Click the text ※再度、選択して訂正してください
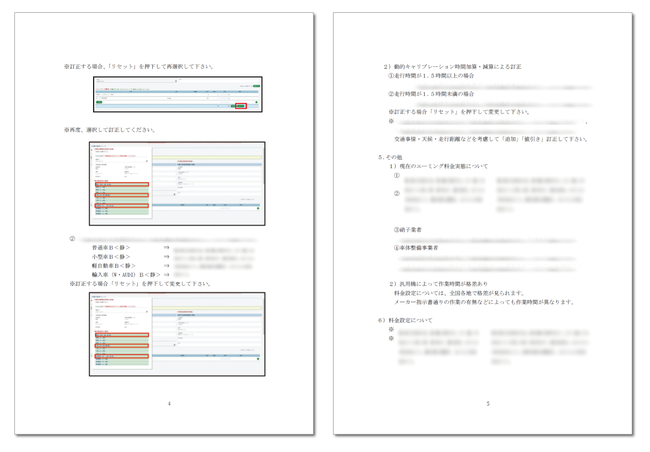This screenshot has width=650, height=452. (109, 130)
